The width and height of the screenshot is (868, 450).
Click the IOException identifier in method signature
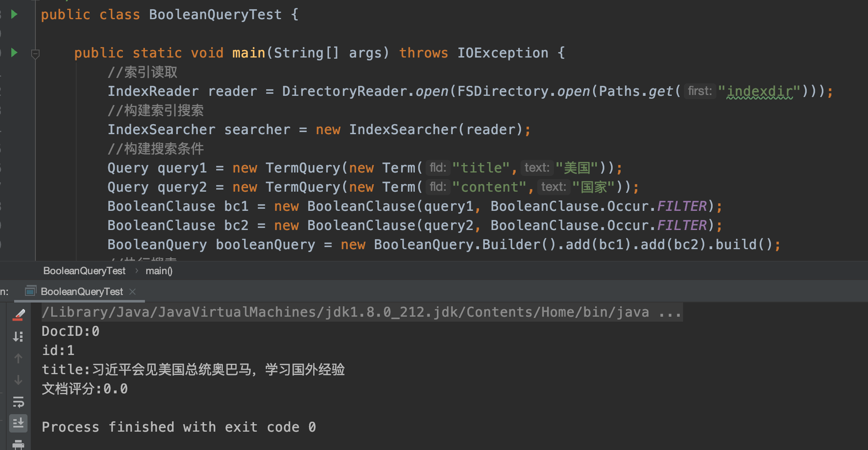pos(503,53)
